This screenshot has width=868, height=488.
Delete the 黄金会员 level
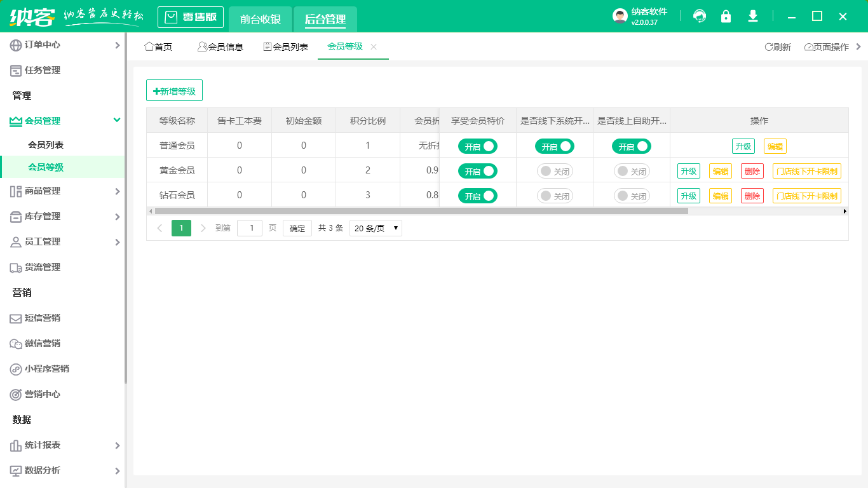pyautogui.click(x=752, y=170)
